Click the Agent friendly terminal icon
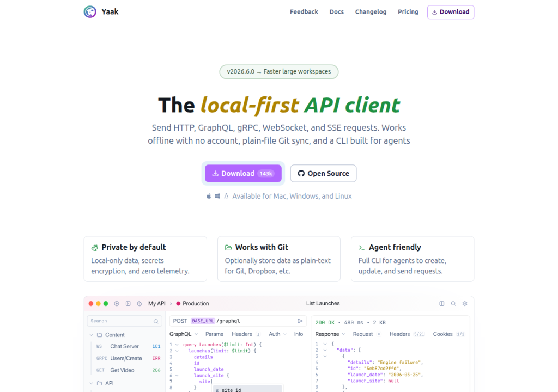Image resolution: width=558 pixels, height=392 pixels. click(362, 248)
